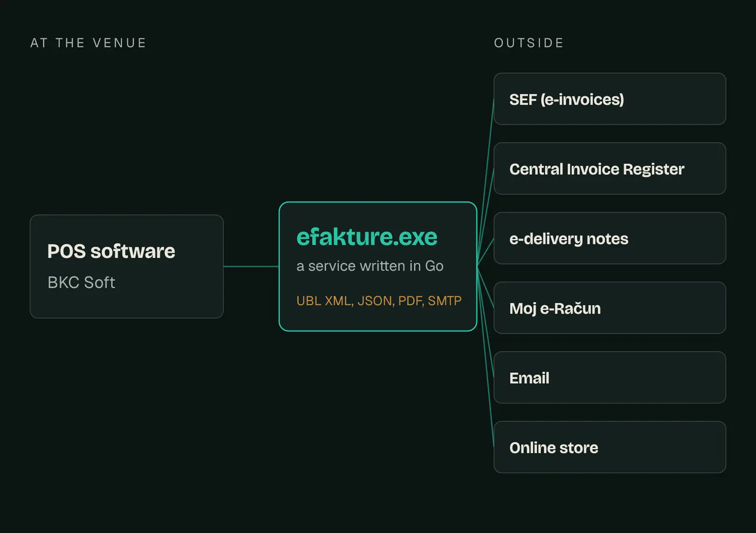The width and height of the screenshot is (756, 533).
Task: Click the Email destination box
Action: [x=610, y=377]
